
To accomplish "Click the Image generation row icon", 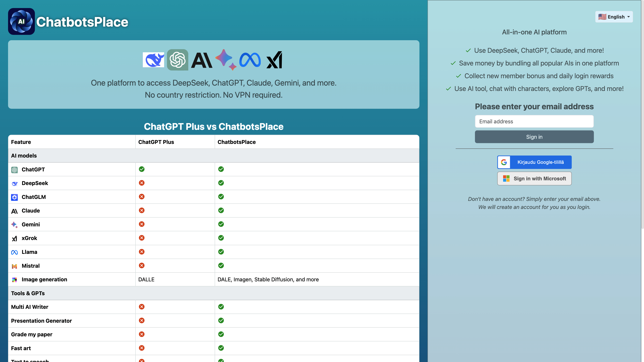I will (15, 280).
